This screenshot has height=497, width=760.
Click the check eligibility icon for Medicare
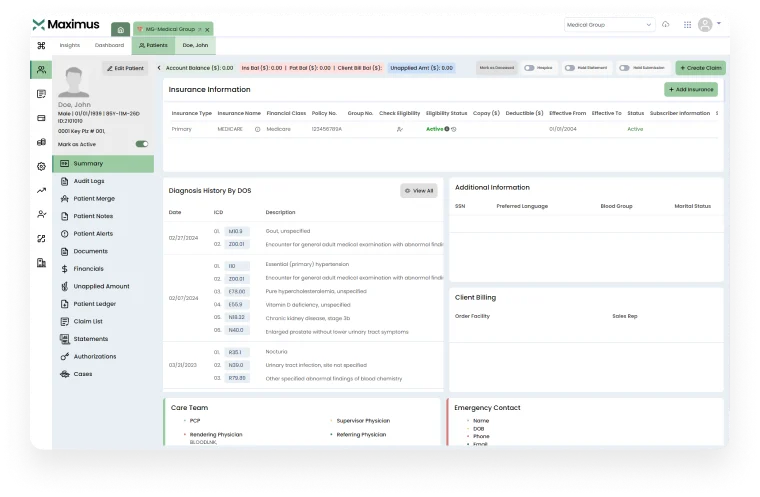click(x=400, y=129)
